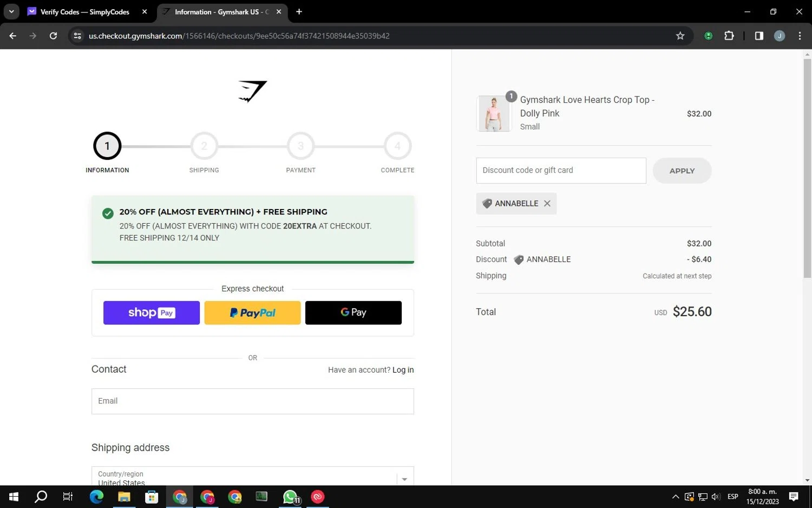Screen dimensions: 812x508
Task: Close the Verify Codes tab
Action: [x=145, y=11]
